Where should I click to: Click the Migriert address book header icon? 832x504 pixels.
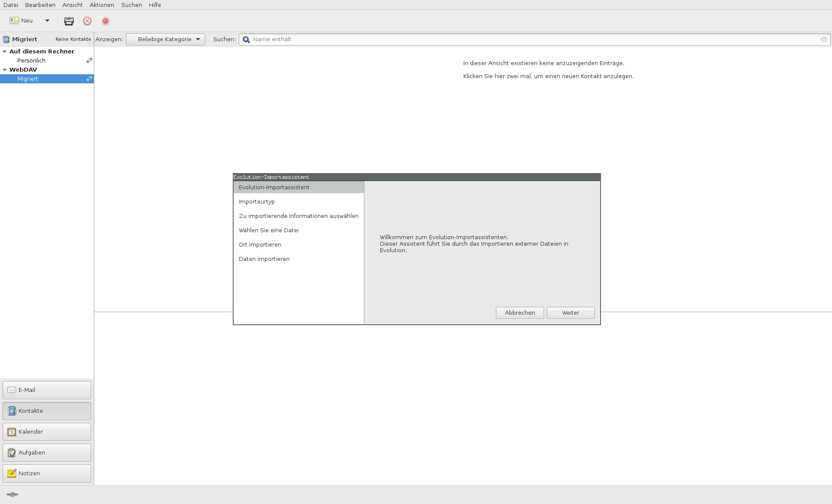click(x=6, y=40)
